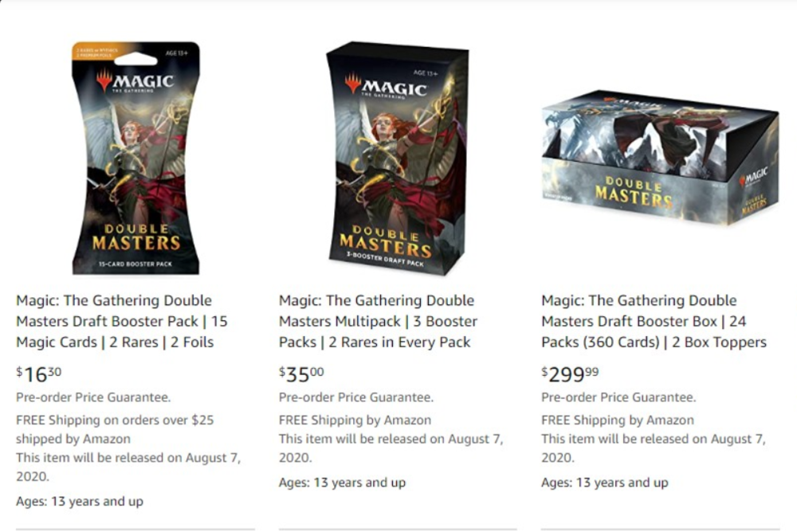Click FREE Shipping by Amazon under the Booster Box
The width and height of the screenshot is (797, 532).
click(x=618, y=421)
